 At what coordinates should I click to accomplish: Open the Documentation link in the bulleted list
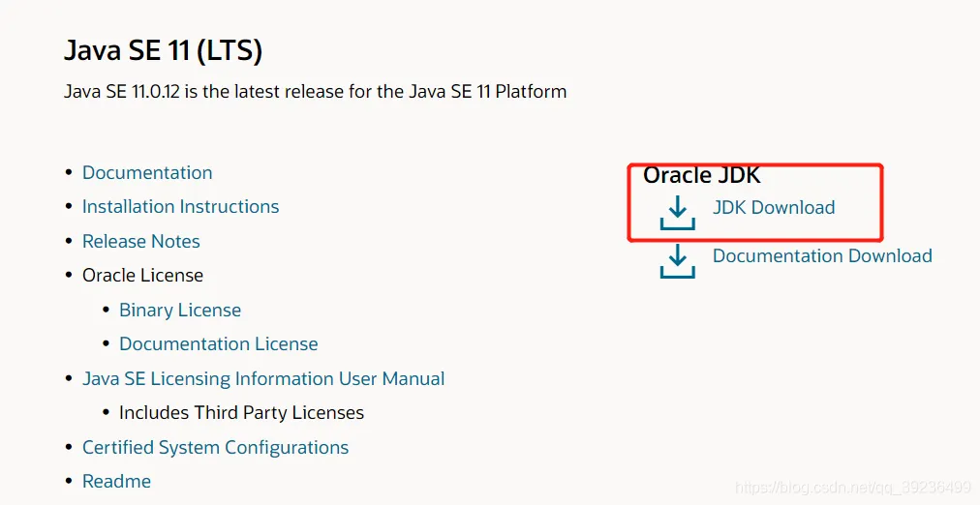147,172
